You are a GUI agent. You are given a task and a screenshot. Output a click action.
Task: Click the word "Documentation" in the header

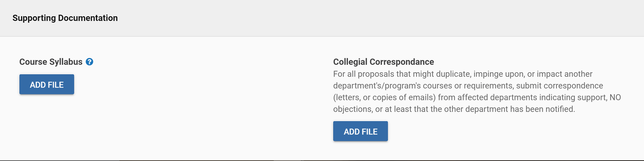88,18
